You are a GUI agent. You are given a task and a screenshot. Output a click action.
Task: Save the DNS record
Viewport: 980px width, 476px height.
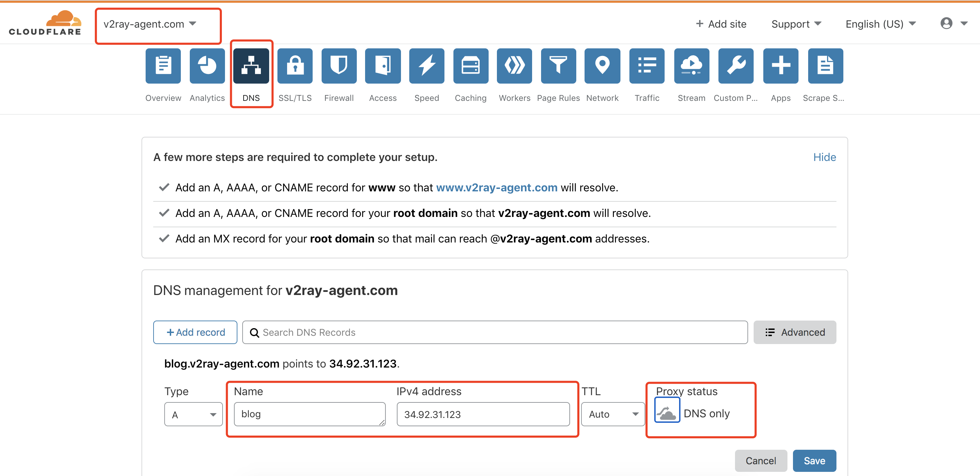click(x=814, y=460)
